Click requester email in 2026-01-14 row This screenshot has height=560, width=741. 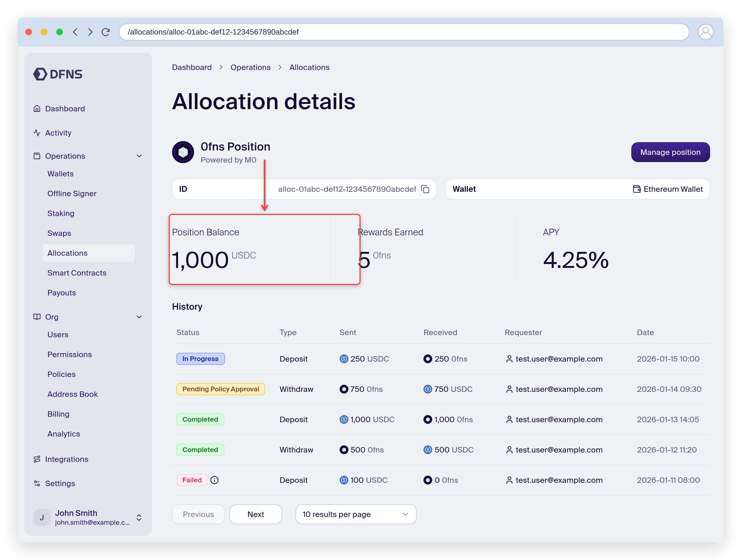point(559,389)
